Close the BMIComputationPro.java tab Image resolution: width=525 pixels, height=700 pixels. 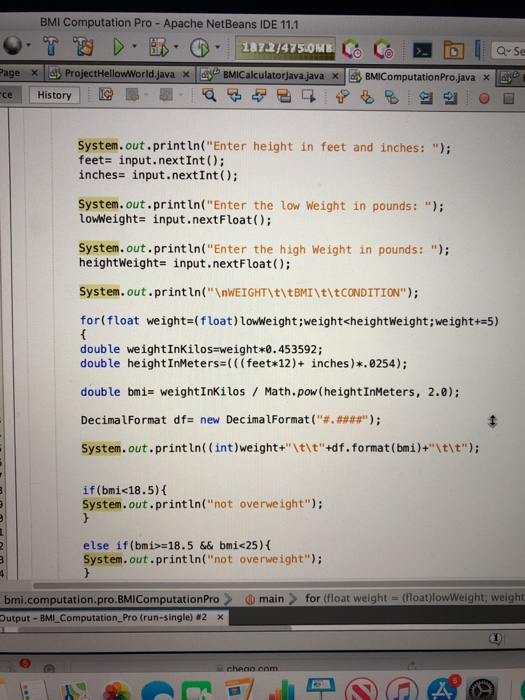[x=486, y=78]
